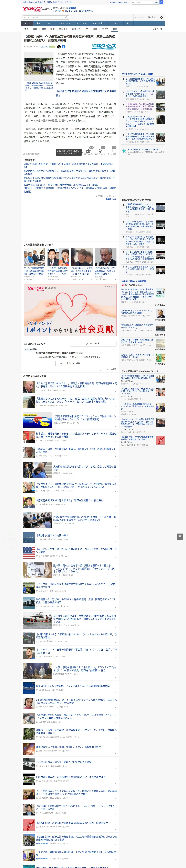This screenshot has height=868, width=186.
Task: Open the 【４月１日新ルール】自転車追い抜く article
Action: coord(76,636)
